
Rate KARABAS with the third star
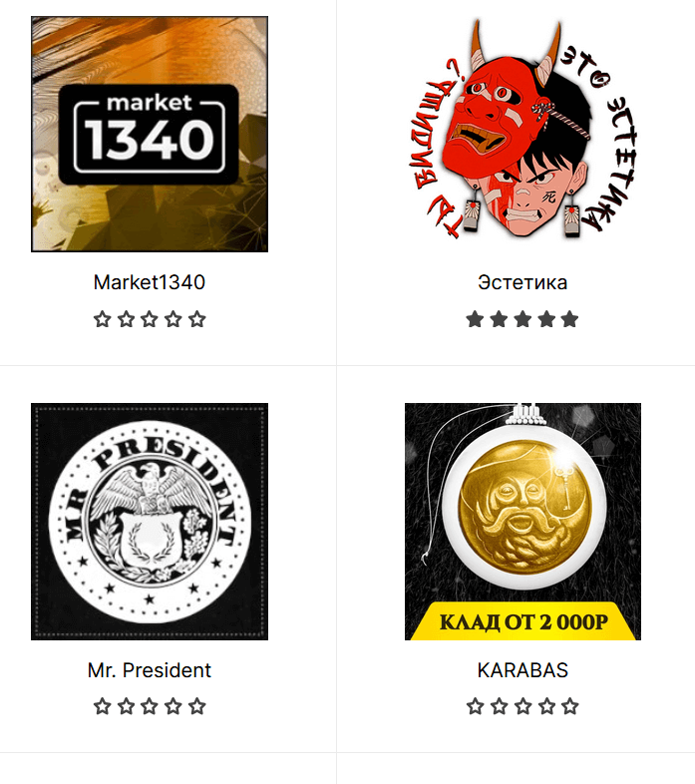click(522, 706)
